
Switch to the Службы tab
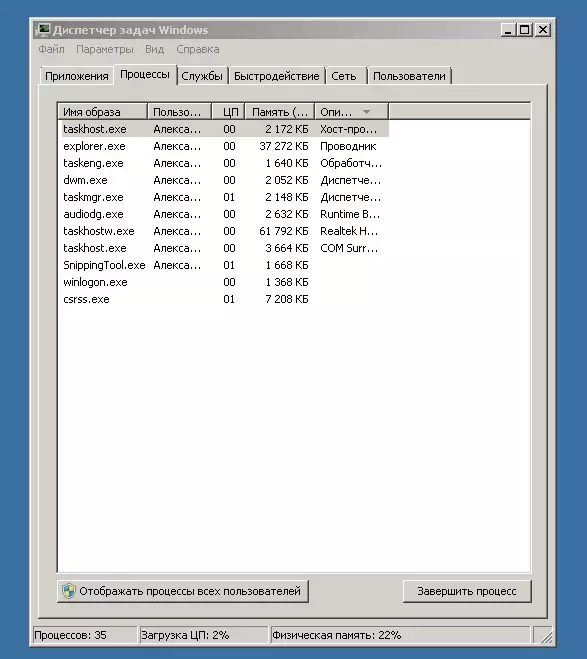tap(202, 76)
